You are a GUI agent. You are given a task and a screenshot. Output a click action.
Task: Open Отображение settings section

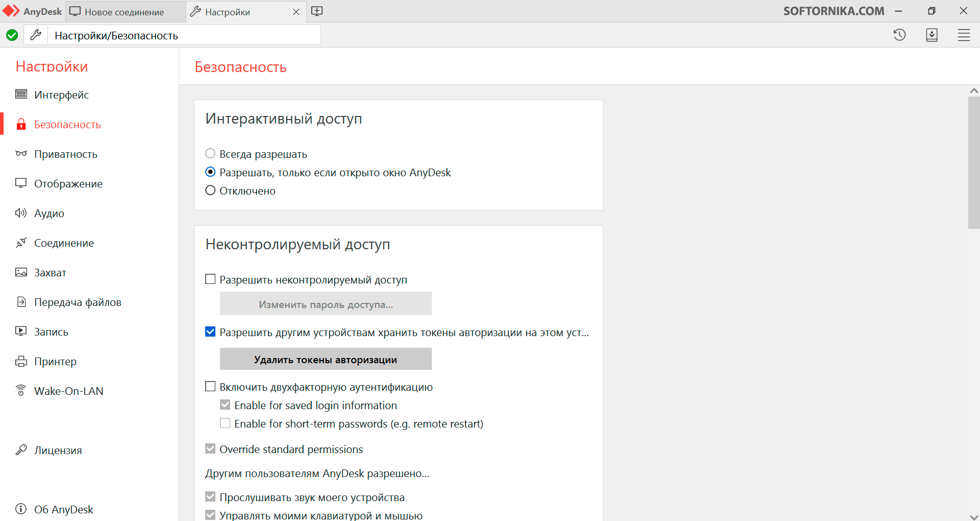[x=68, y=183]
